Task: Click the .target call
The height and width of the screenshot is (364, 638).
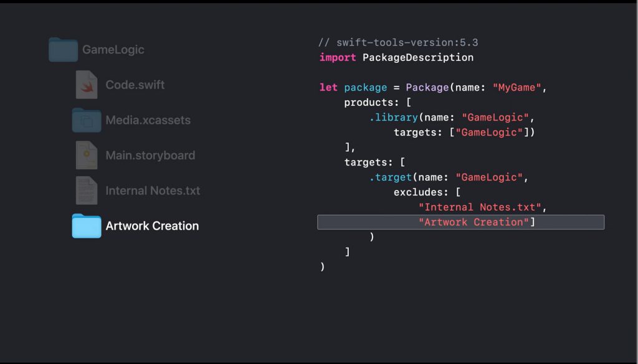Action: tap(391, 177)
